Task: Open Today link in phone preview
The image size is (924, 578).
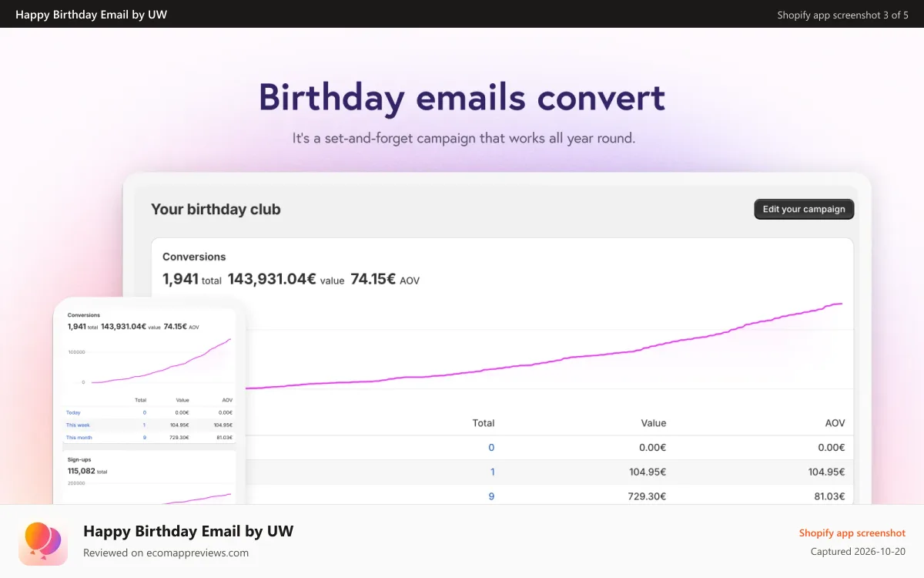Action: pos(73,413)
